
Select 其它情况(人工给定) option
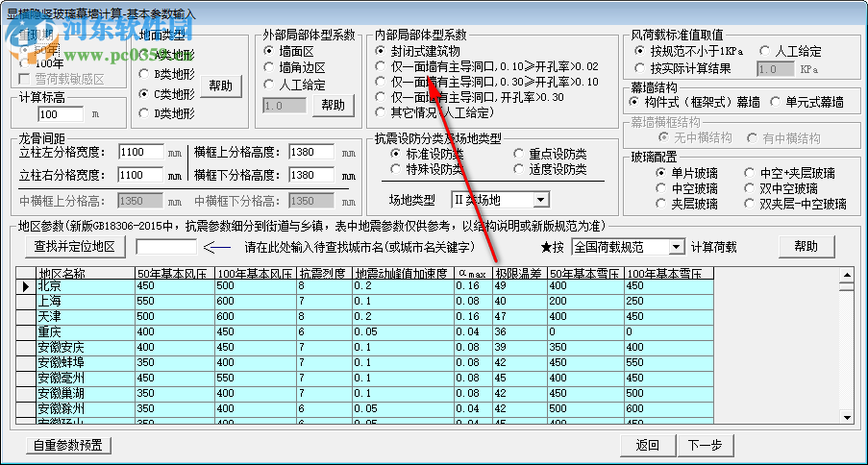pos(435,111)
